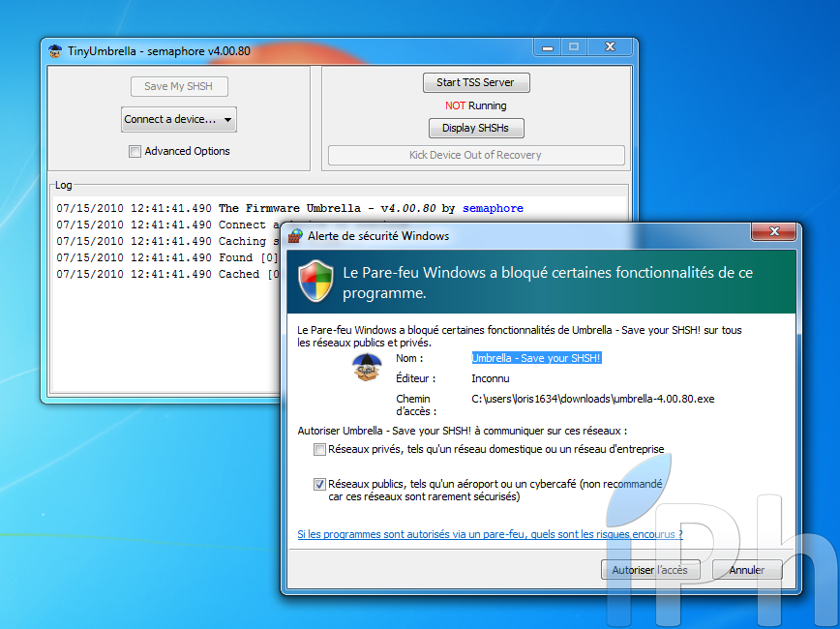Maximize the TinyUmbrella window

pos(574,46)
